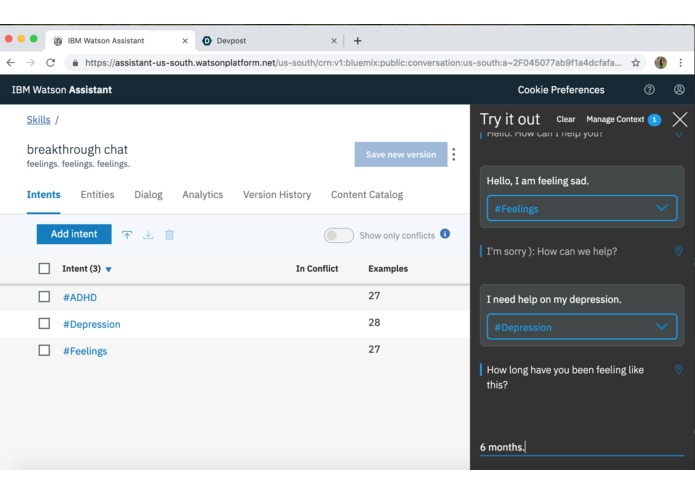The width and height of the screenshot is (695, 494).
Task: Open the Content Catalog tab
Action: 367,194
